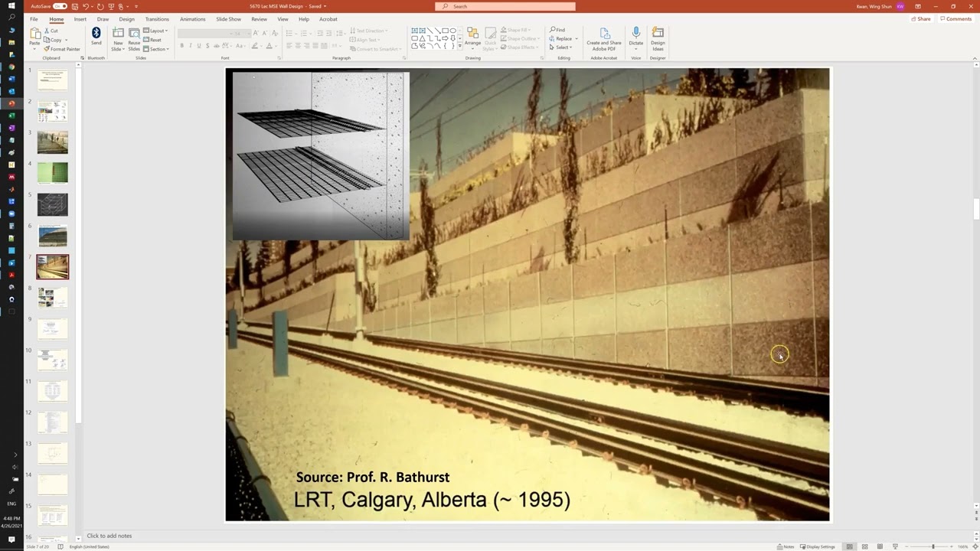980x551 pixels.
Task: Open Design Ideas pane
Action: pyautogui.click(x=658, y=39)
